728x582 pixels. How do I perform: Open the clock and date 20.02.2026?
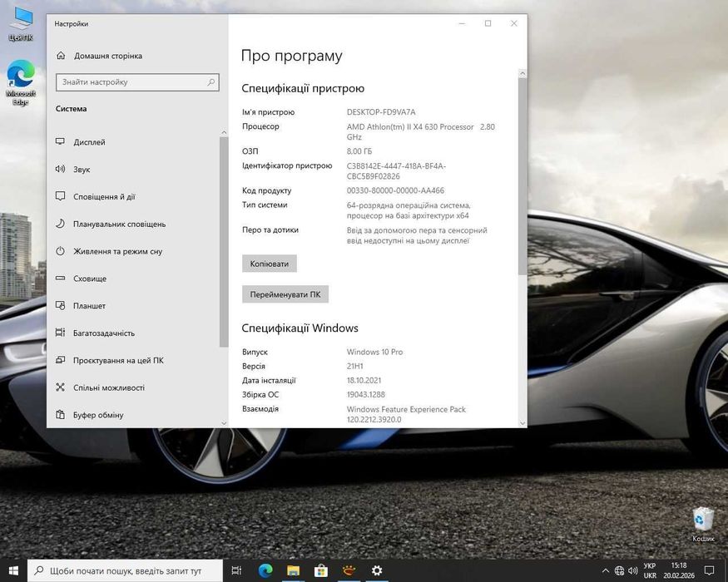[x=678, y=570]
